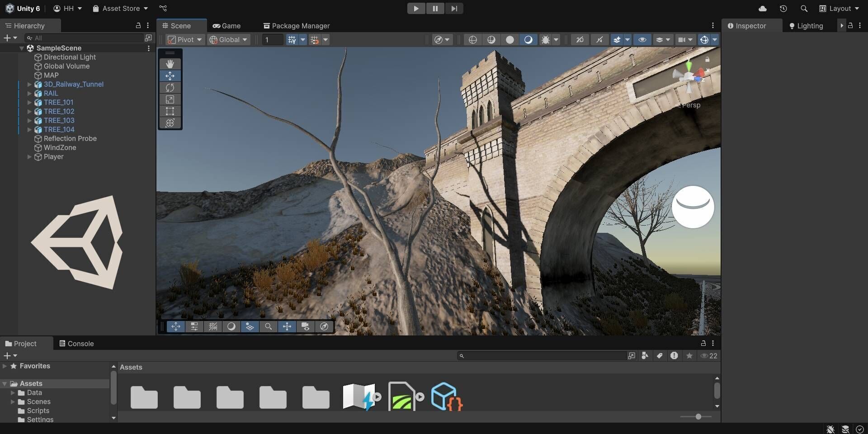Click the search by label tag icon
The width and height of the screenshot is (868, 434).
click(x=660, y=356)
